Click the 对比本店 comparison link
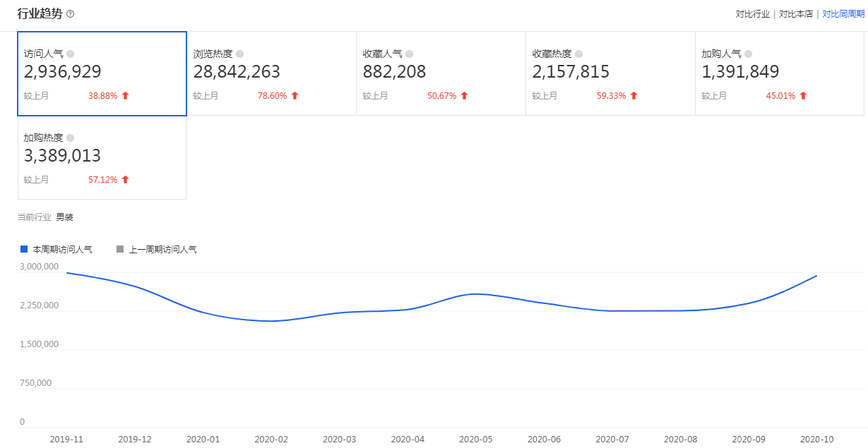Viewport: 868px width, 448px height. pyautogui.click(x=795, y=14)
